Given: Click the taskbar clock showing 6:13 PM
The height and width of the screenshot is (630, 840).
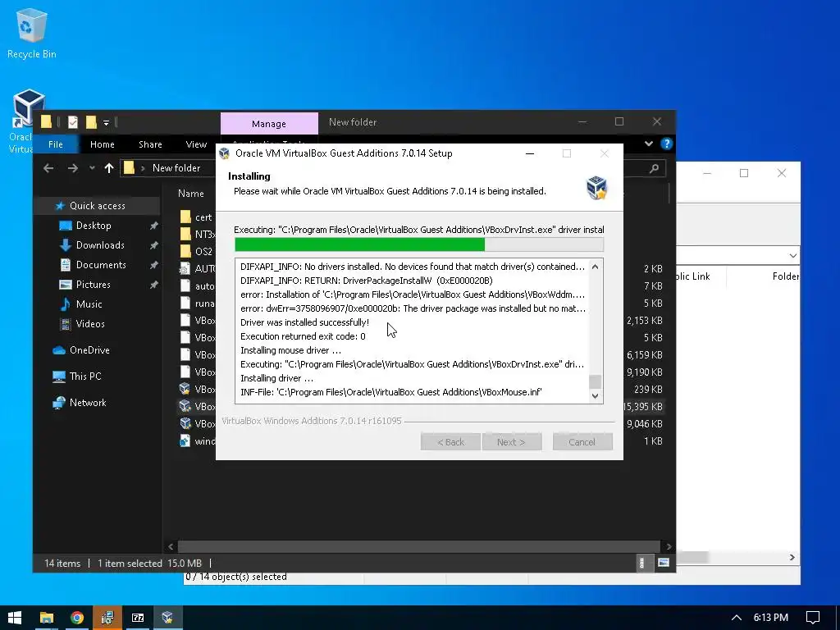Looking at the screenshot, I should [x=770, y=618].
